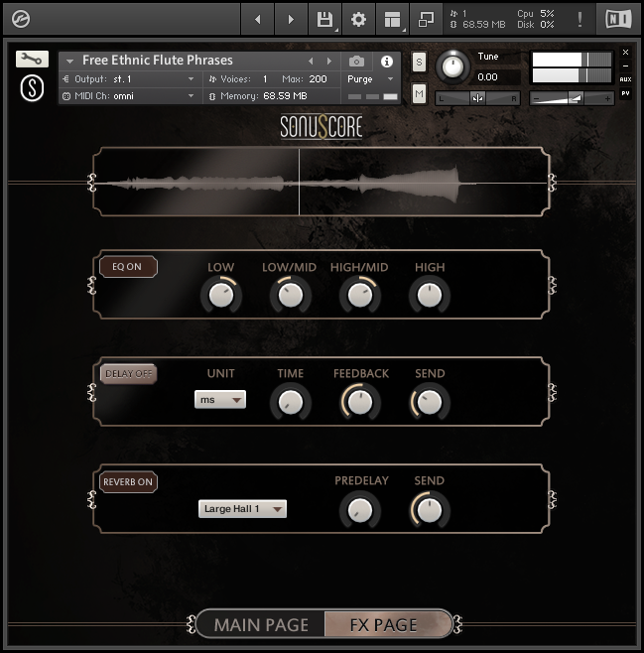Open the save menu disk icon

pos(324,19)
